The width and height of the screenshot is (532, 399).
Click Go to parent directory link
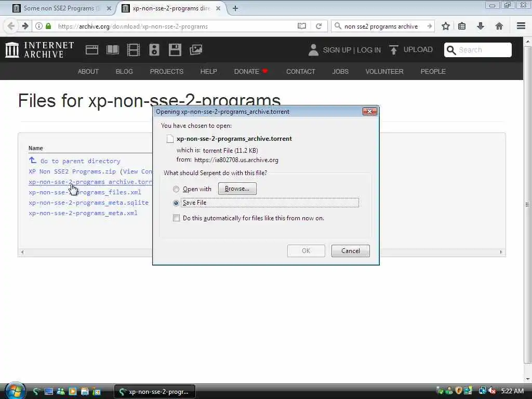pyautogui.click(x=80, y=161)
